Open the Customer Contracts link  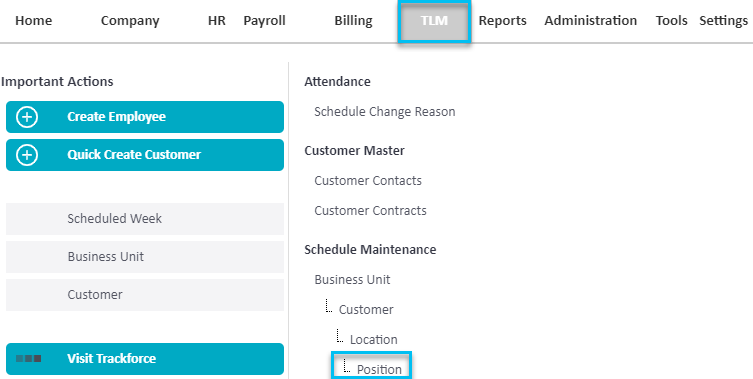point(370,210)
